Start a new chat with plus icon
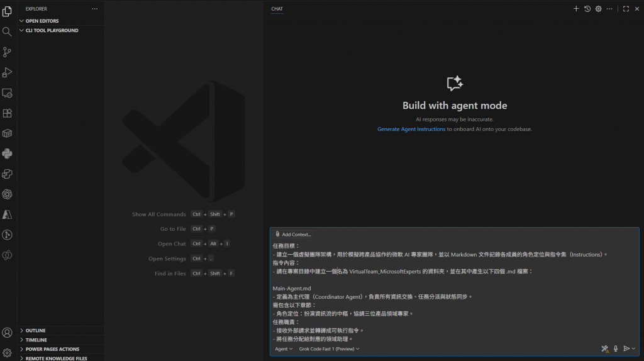644x361 pixels. point(576,9)
